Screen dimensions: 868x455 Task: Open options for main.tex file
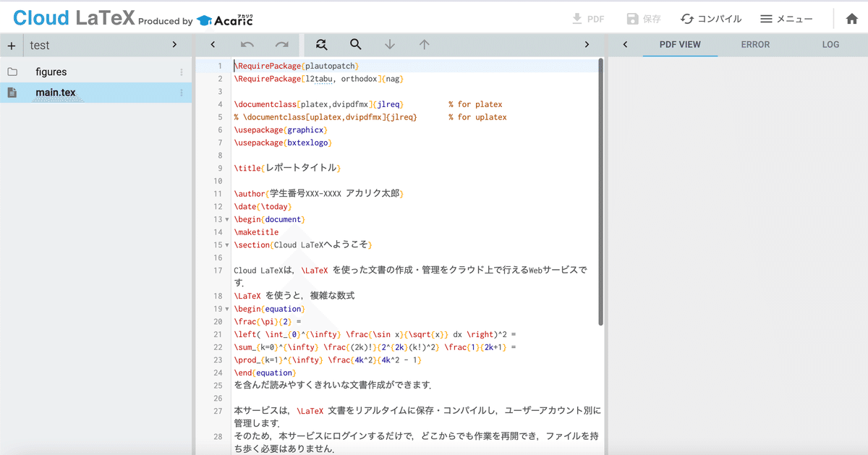[182, 93]
